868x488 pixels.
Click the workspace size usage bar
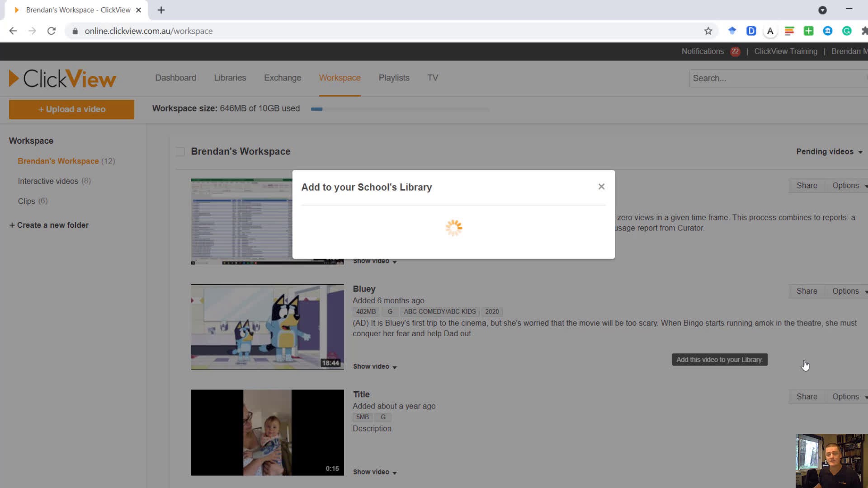click(400, 109)
